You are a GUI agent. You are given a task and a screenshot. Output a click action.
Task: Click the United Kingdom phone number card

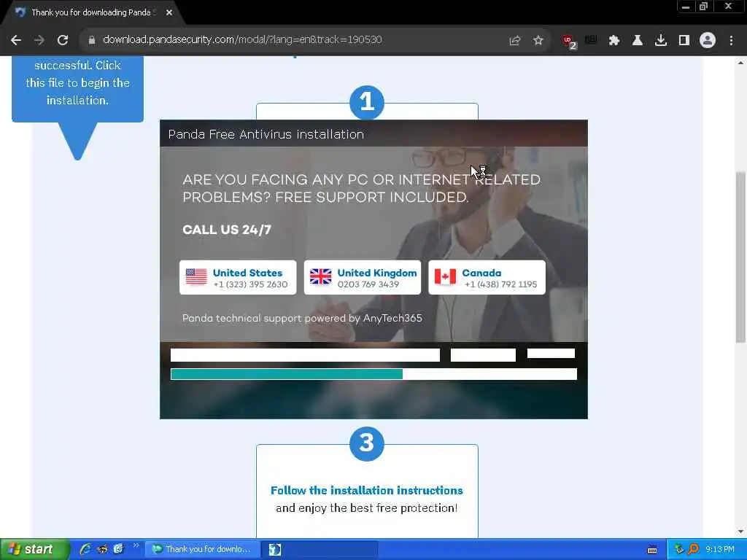(362, 278)
